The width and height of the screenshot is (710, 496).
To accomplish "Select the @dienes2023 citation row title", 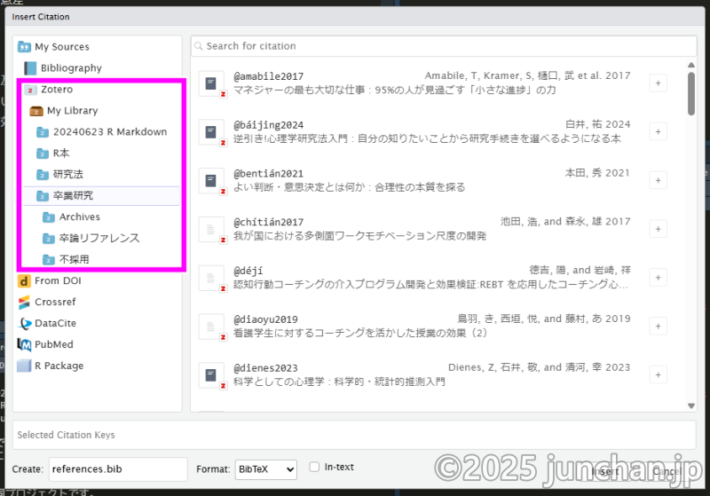I will pyautogui.click(x=339, y=382).
